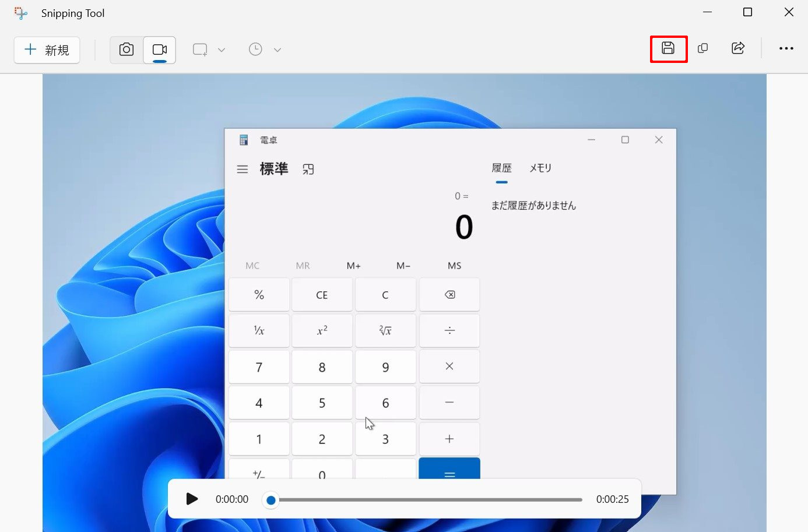Screen dimensions: 808x532
Task: Share the recording via the share icon
Action: (x=738, y=48)
